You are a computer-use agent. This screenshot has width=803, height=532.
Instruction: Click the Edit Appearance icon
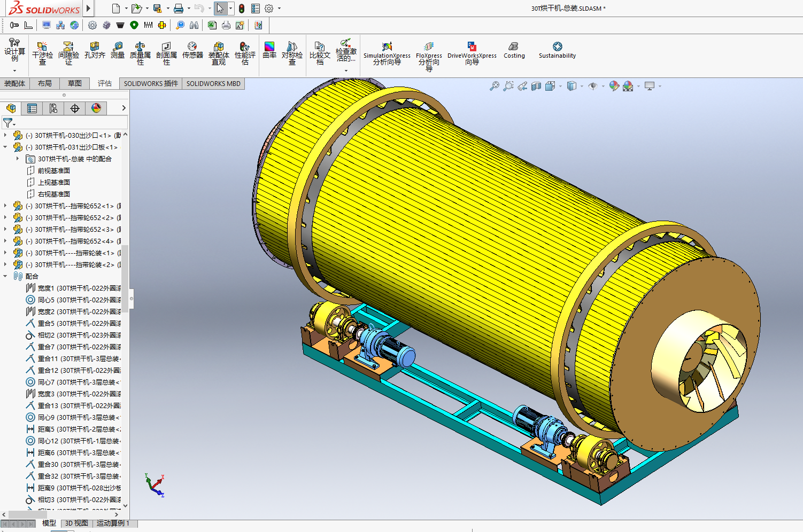point(614,86)
